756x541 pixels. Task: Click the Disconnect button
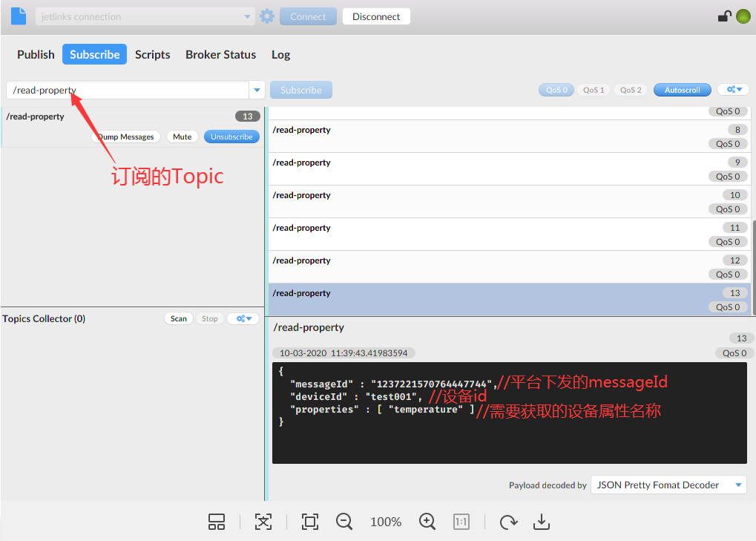[376, 16]
